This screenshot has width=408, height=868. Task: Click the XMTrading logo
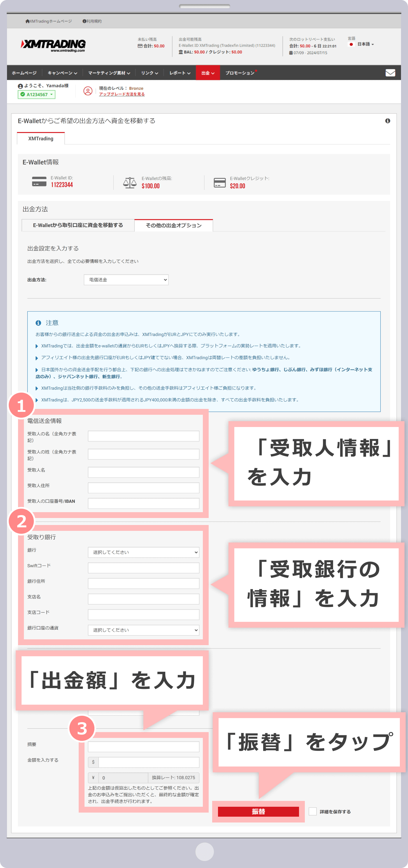[x=53, y=45]
